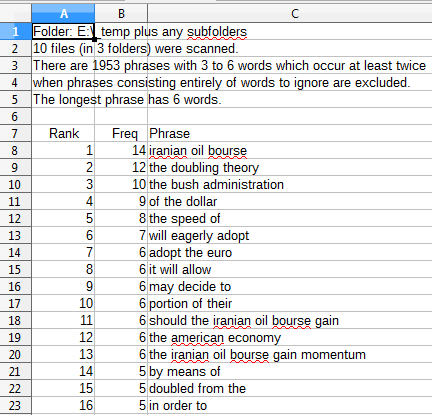
Task: Select column C header
Action: click(290, 13)
